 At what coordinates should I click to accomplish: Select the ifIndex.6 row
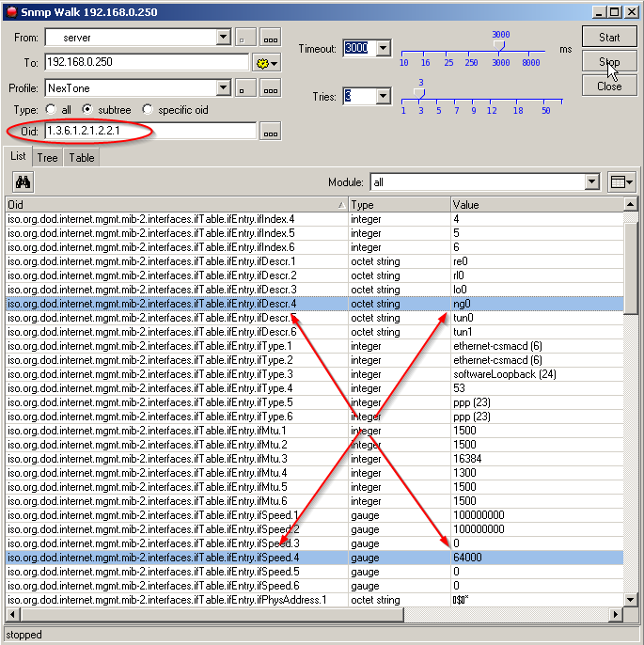pyautogui.click(x=314, y=247)
